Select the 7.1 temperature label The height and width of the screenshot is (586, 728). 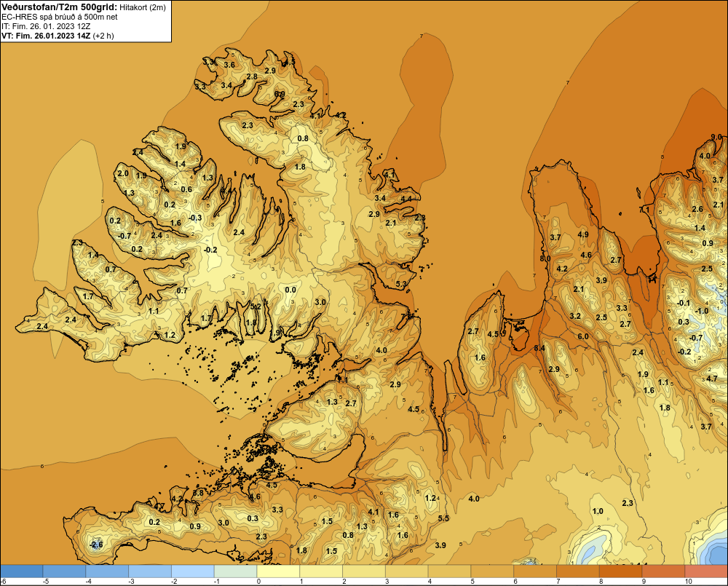click(x=645, y=210)
